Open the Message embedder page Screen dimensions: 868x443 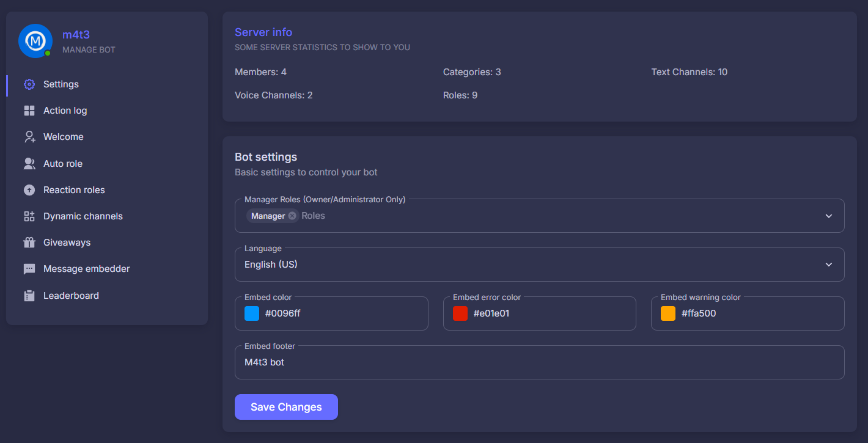click(107, 269)
